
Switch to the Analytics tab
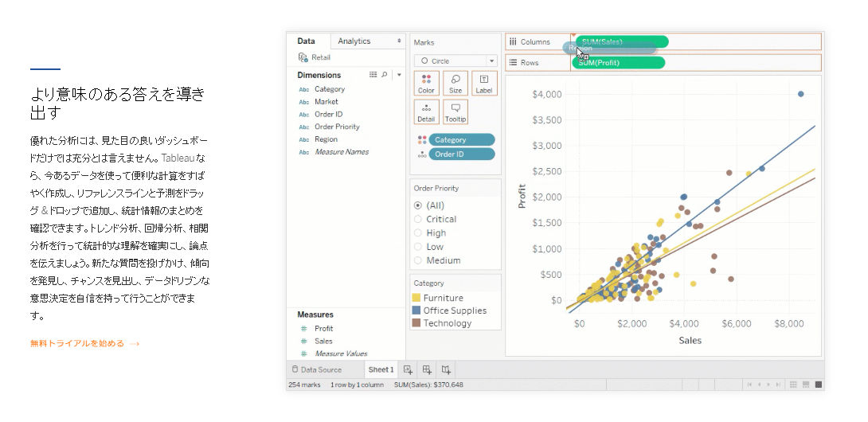pyautogui.click(x=354, y=41)
